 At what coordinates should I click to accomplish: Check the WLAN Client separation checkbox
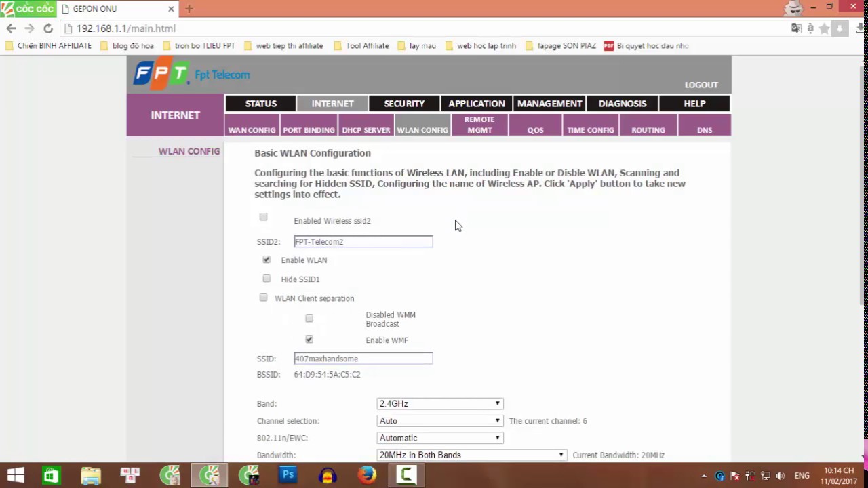(263, 298)
